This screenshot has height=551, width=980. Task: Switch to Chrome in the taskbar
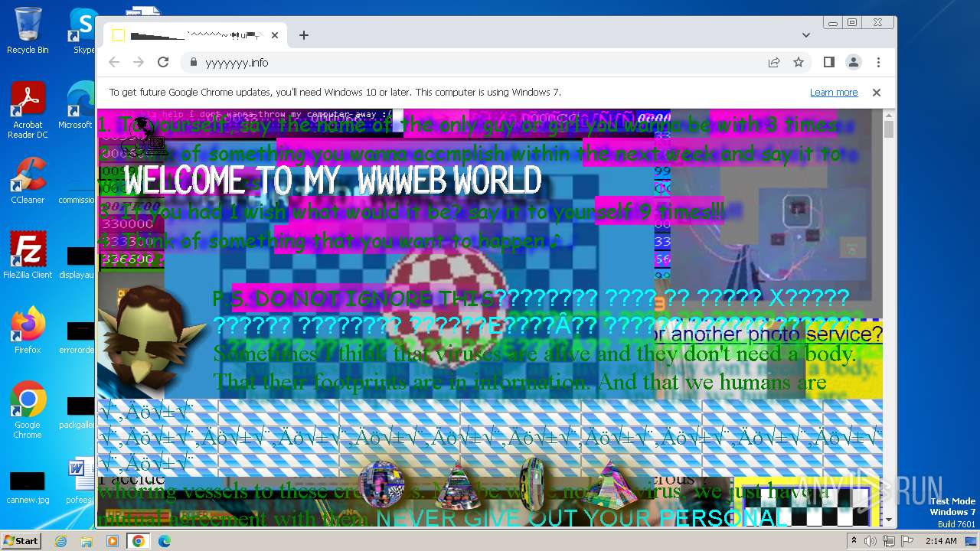pyautogui.click(x=138, y=541)
